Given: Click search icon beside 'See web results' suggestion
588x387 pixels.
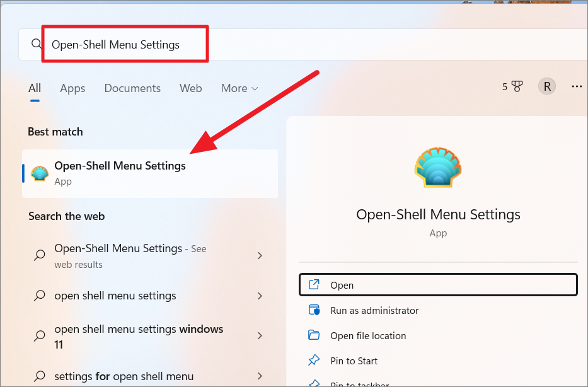Looking at the screenshot, I should (x=39, y=255).
